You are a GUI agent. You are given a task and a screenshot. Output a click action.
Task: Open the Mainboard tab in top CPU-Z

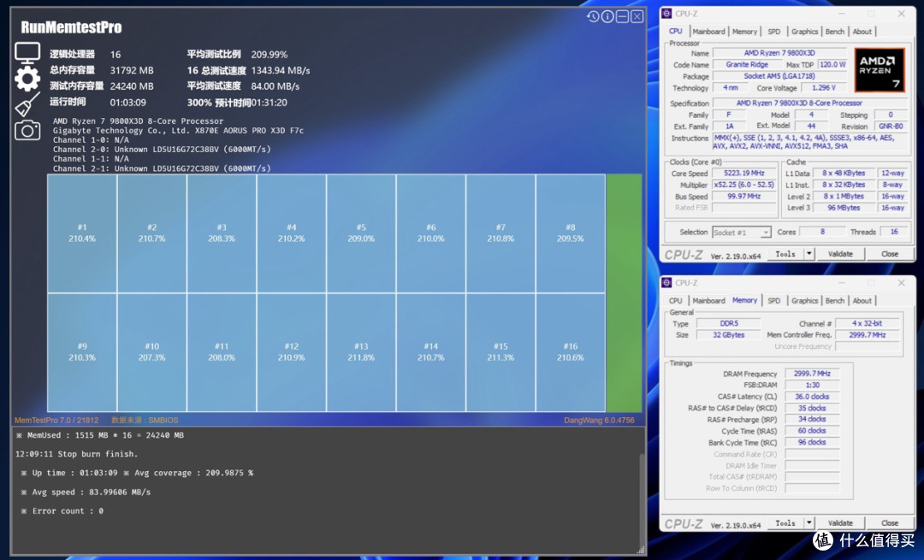709,32
